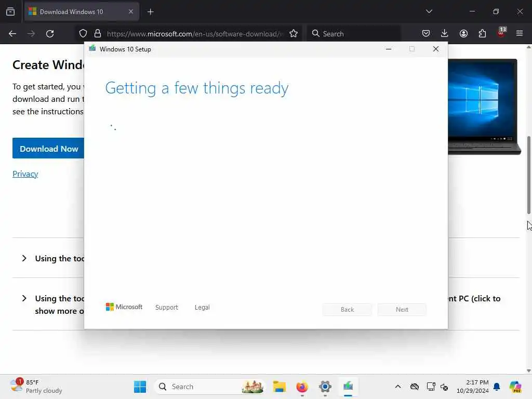Go back with the browser back arrow

pyautogui.click(x=12, y=34)
